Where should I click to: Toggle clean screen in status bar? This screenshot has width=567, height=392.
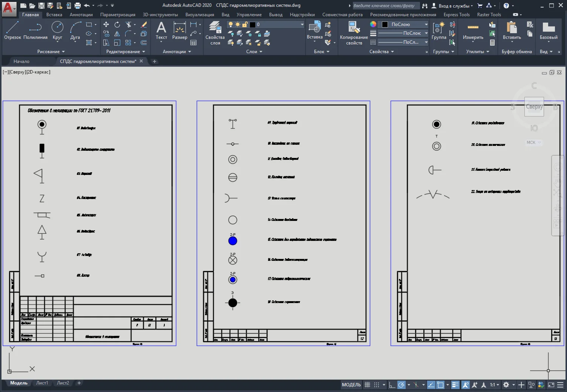pos(551,385)
